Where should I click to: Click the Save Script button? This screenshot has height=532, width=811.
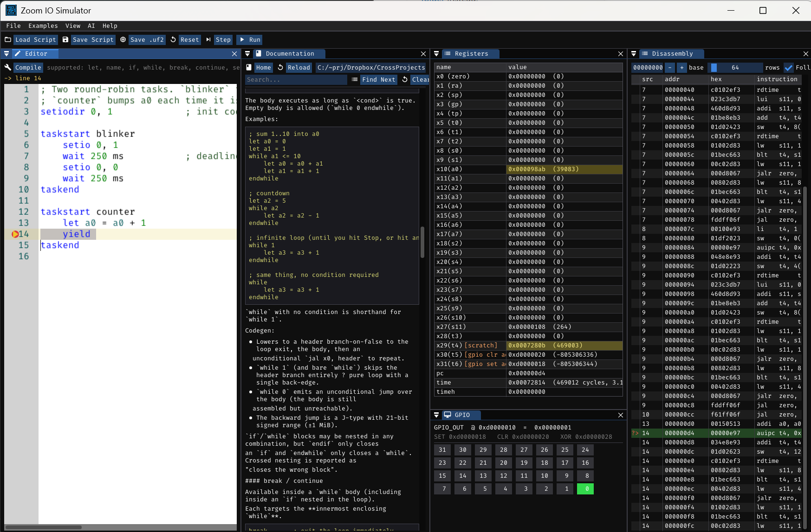[93, 40]
